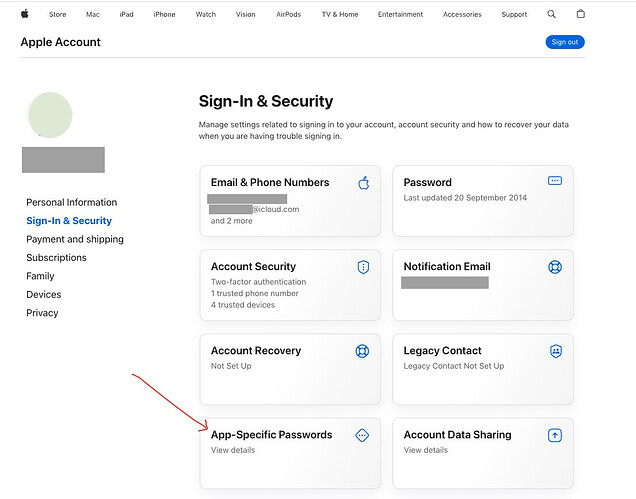Select Sign-In & Security in sidebar
Viewport: 636px width, 499px height.
(x=69, y=220)
